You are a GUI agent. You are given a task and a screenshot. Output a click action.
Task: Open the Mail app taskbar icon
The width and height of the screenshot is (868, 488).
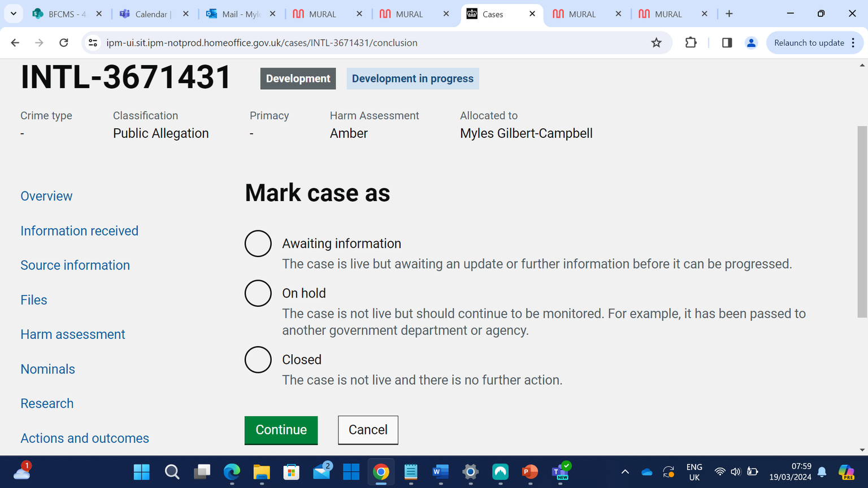coord(322,472)
